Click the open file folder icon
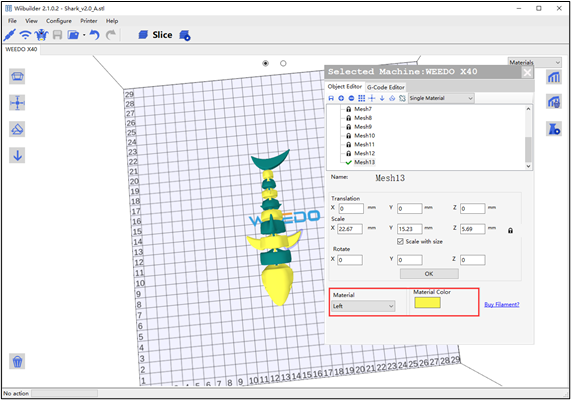The image size is (571, 400). pos(73,35)
